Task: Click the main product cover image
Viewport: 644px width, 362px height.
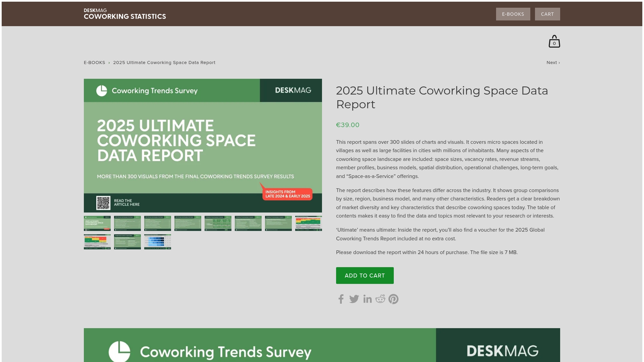Action: [203, 145]
